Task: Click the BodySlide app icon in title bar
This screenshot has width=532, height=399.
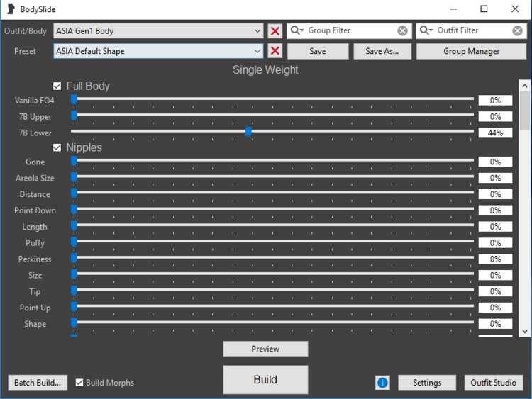Action: [11, 9]
